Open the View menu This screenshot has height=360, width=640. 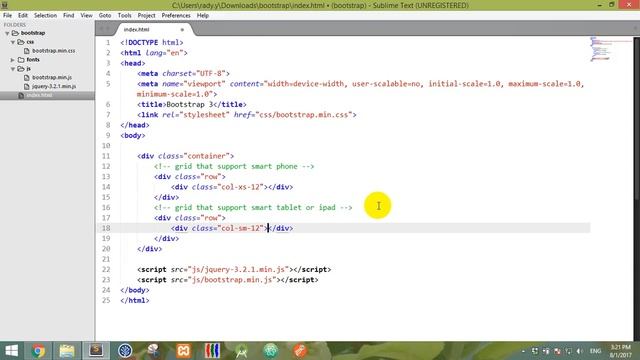(x=86, y=16)
